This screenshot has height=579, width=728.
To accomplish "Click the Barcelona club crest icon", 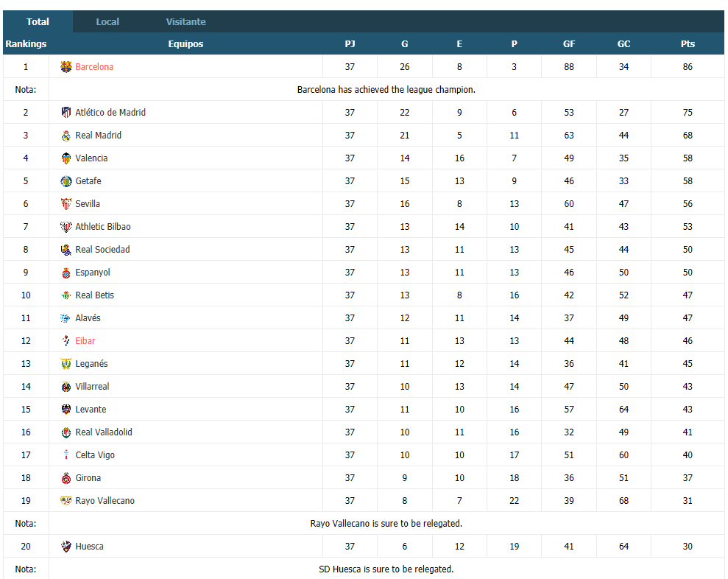I will pos(66,67).
